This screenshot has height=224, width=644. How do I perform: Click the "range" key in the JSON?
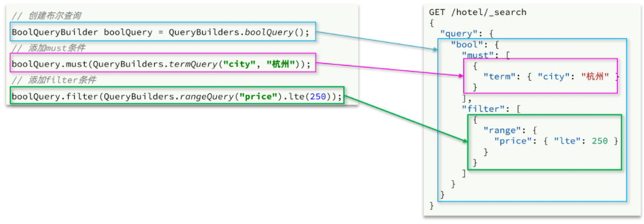[499, 130]
